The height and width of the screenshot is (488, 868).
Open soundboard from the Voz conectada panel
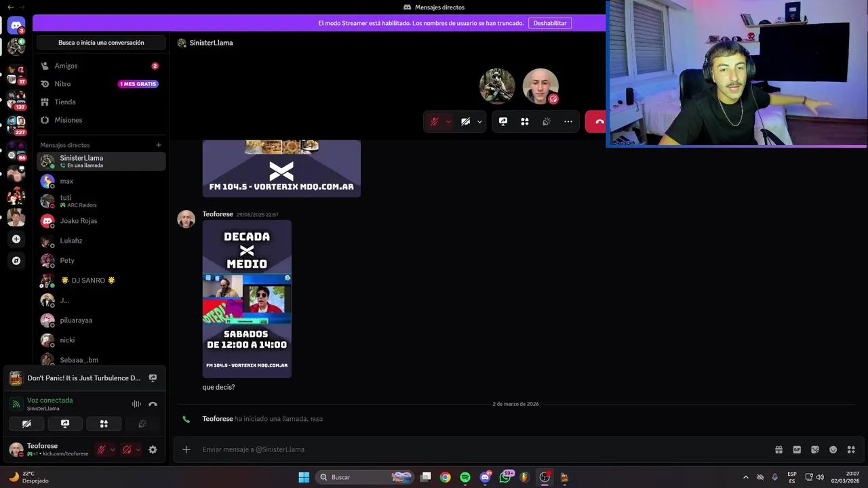[x=142, y=424]
